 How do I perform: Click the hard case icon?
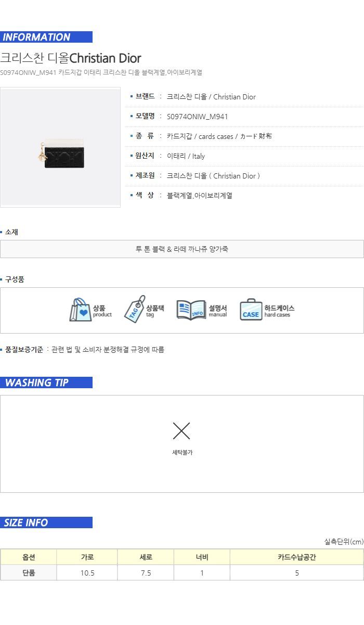pos(251,310)
